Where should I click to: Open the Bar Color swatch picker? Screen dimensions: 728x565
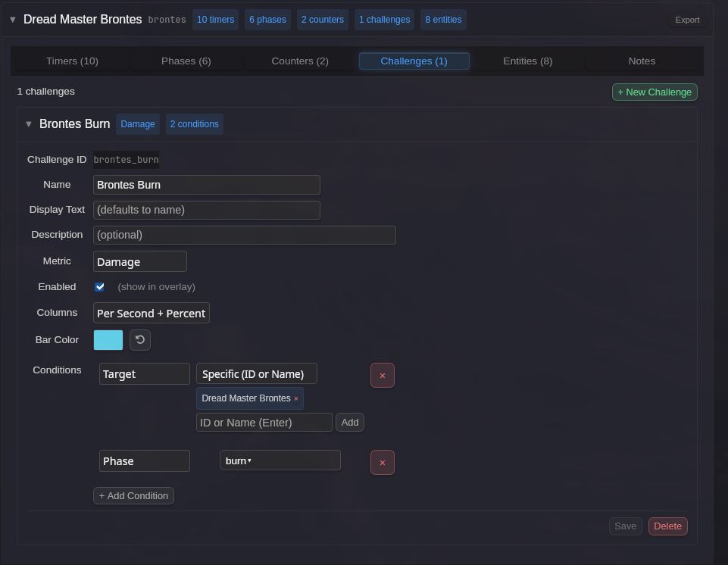point(108,339)
